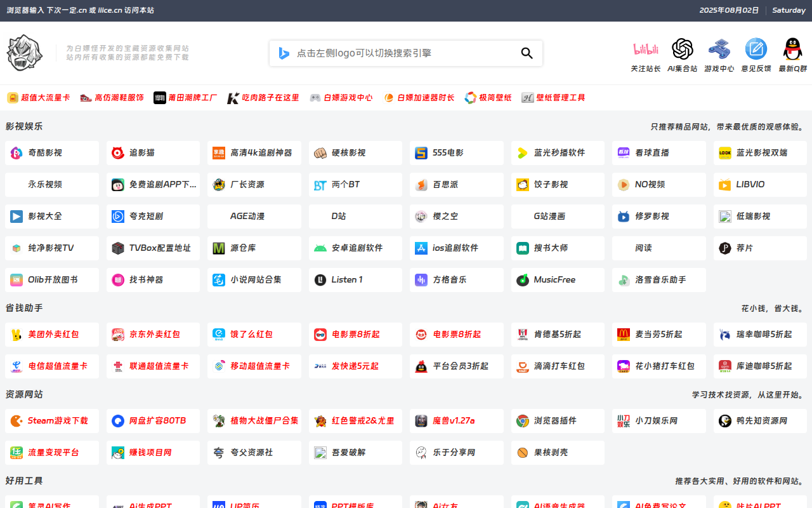Open the 蓝光影视双端 link
Screen dimensions: 812x508
pos(760,153)
